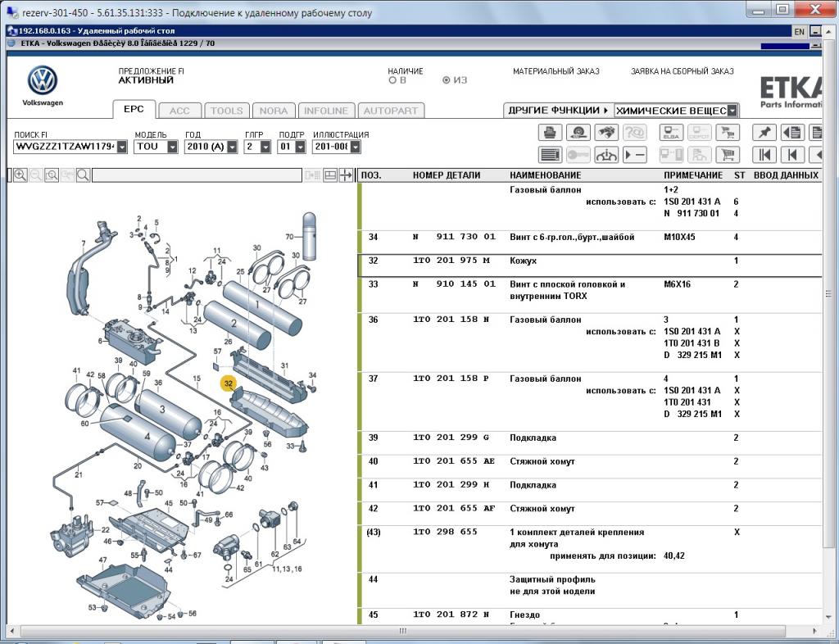
Task: Jump to the first illustration
Action: pyautogui.click(x=764, y=155)
